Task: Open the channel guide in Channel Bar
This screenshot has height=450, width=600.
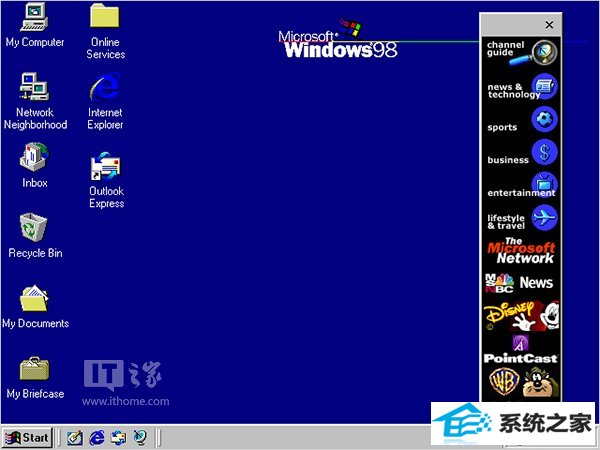Action: coord(521,53)
